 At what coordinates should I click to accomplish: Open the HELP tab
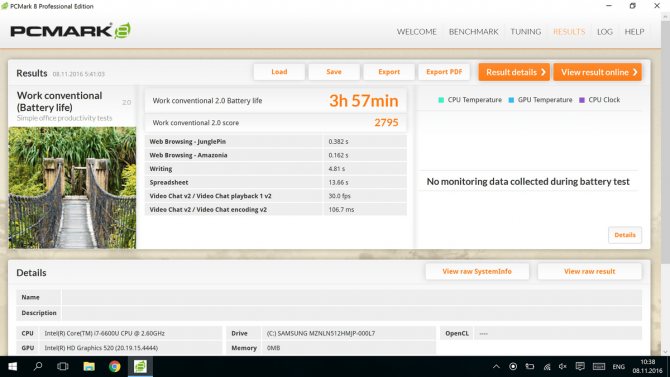tap(634, 32)
